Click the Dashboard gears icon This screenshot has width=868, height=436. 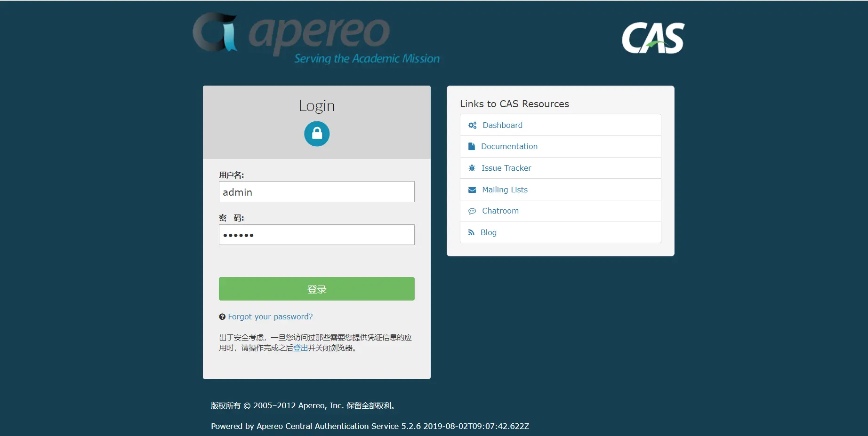(x=472, y=125)
